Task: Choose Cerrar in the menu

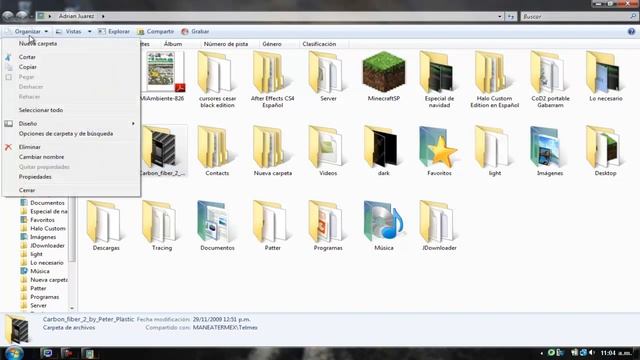Action: point(27,190)
